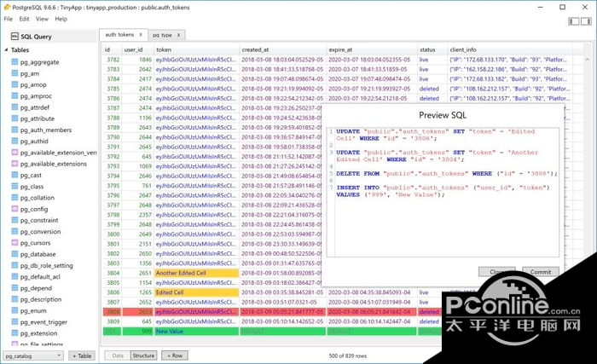This screenshot has width=597, height=364.
Task: Select the yellow Edited Cell in row 3806
Action: (x=197, y=292)
